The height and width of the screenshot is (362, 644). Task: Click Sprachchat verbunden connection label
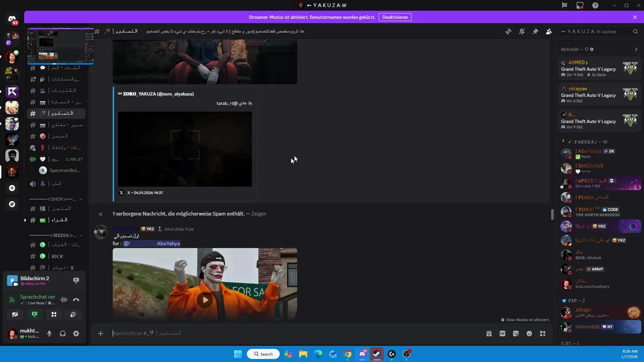click(37, 297)
